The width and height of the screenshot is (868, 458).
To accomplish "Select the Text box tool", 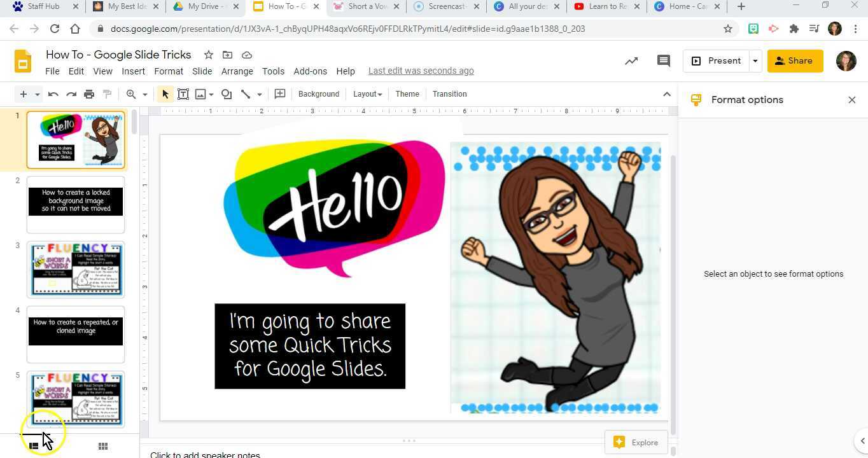I will point(183,94).
